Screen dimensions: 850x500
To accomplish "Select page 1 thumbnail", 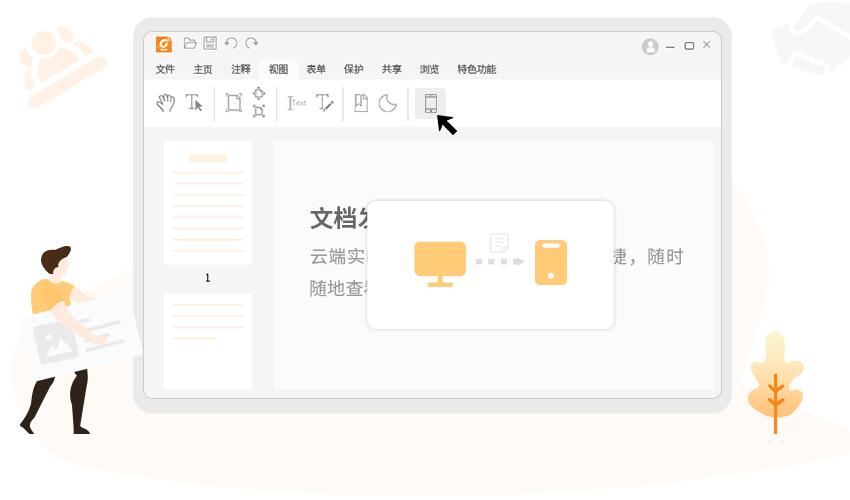I will [208, 203].
